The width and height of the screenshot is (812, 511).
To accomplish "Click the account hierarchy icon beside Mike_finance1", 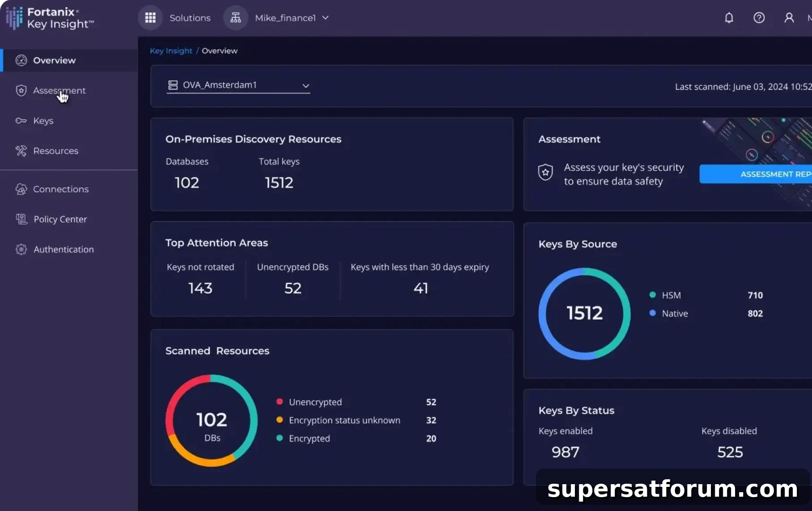I will (x=235, y=18).
